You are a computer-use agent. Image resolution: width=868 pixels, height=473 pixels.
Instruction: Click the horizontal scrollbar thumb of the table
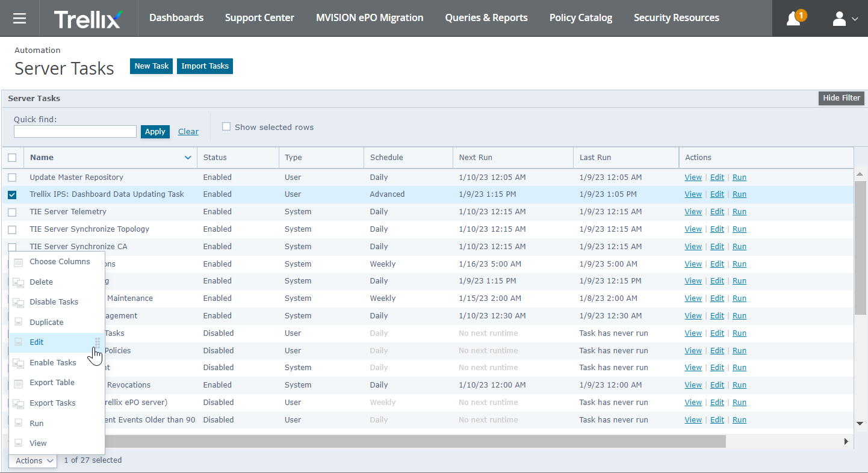[415, 442]
